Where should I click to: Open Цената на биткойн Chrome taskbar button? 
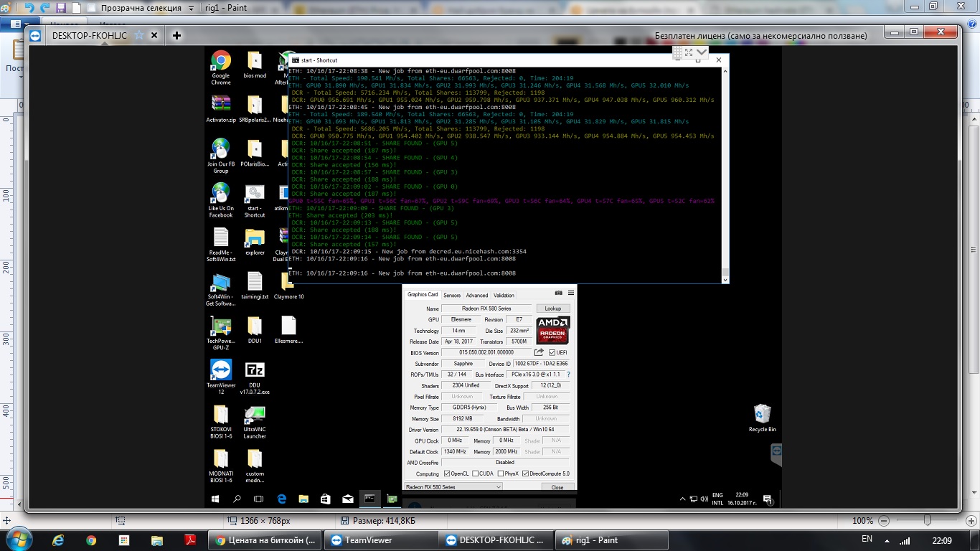click(265, 540)
